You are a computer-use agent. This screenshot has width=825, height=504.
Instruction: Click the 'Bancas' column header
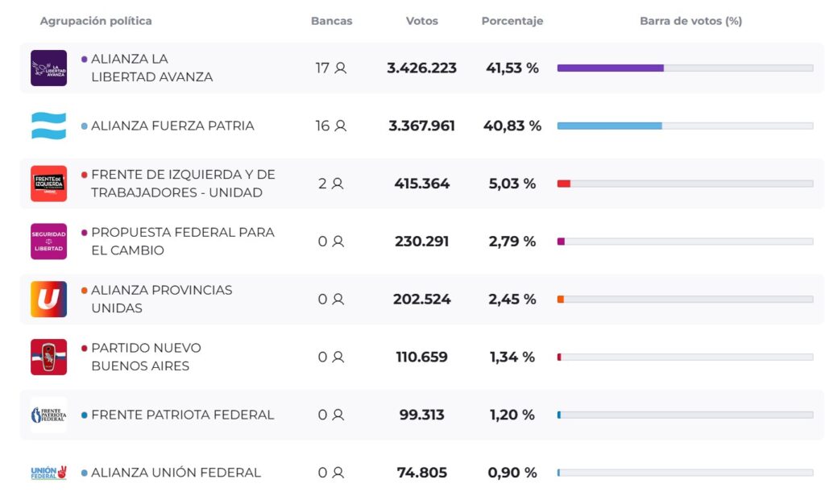tap(332, 21)
